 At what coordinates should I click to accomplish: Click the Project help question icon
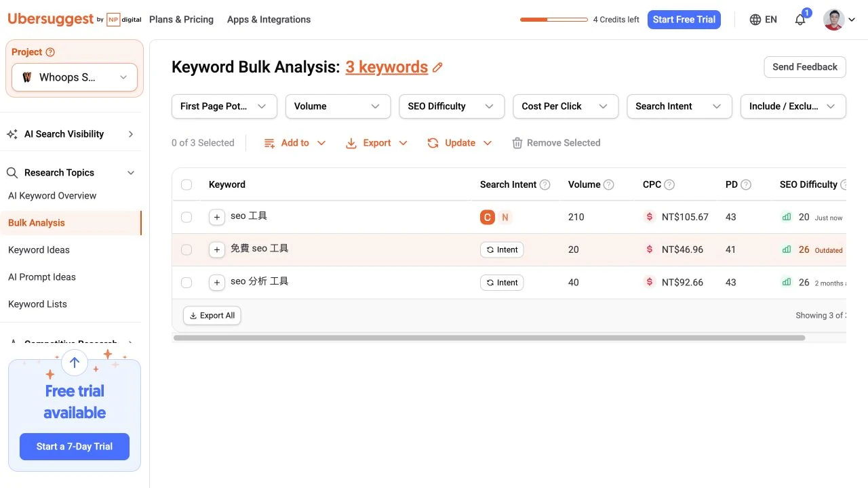point(50,52)
